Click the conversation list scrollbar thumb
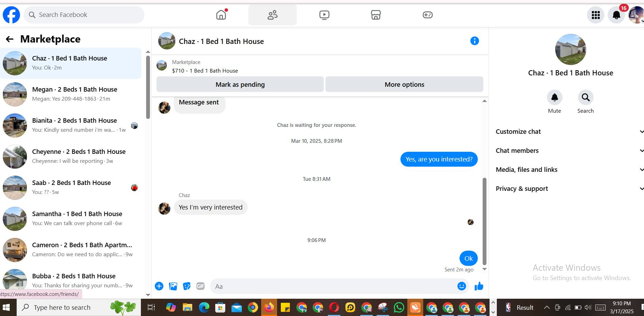The height and width of the screenshot is (316, 644). 148,87
